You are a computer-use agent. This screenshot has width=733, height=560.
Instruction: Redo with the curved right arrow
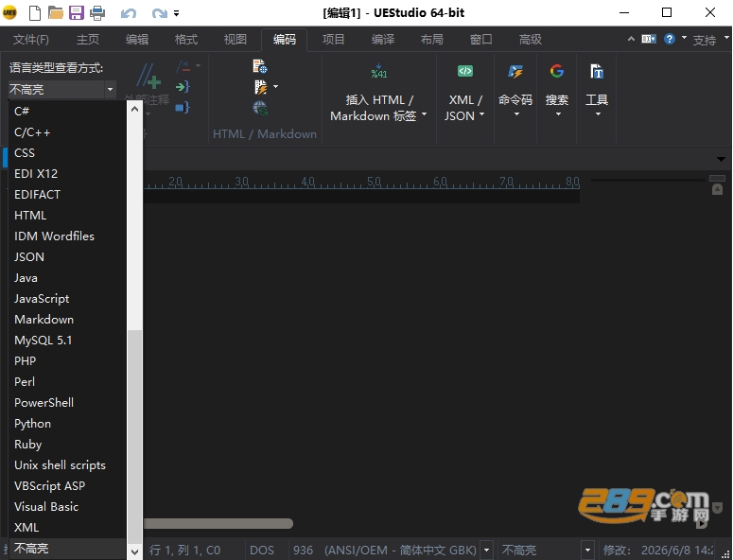coord(160,13)
